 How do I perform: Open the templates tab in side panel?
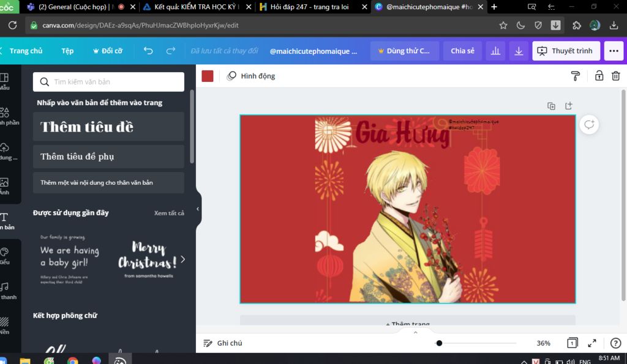point(5,81)
